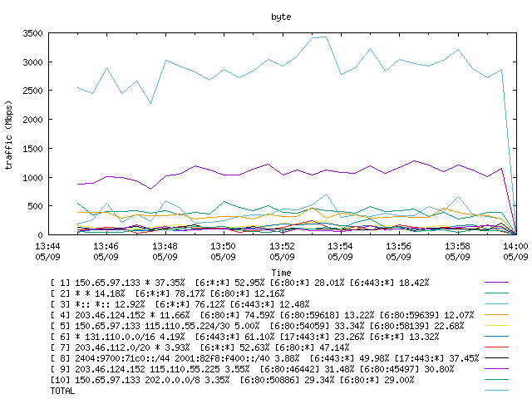Viewport: 532px width, 399px height.
Task: Click the green color line for legend [2]
Action: point(496,293)
